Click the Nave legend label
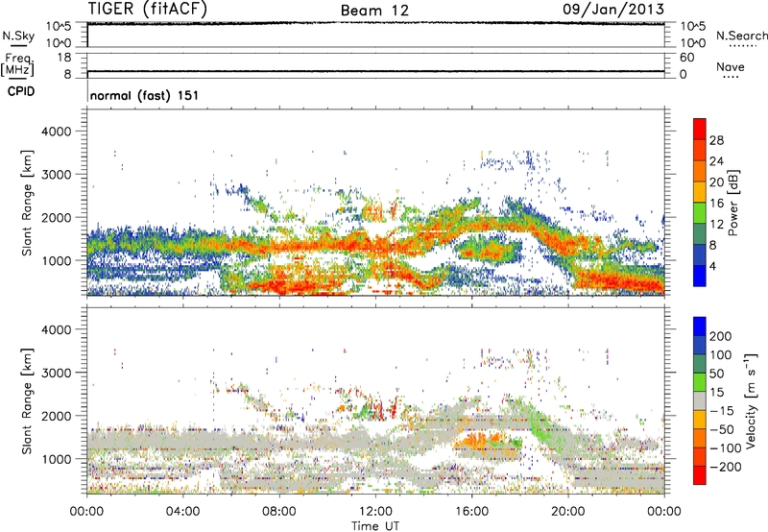The image size is (768, 532). 731,66
